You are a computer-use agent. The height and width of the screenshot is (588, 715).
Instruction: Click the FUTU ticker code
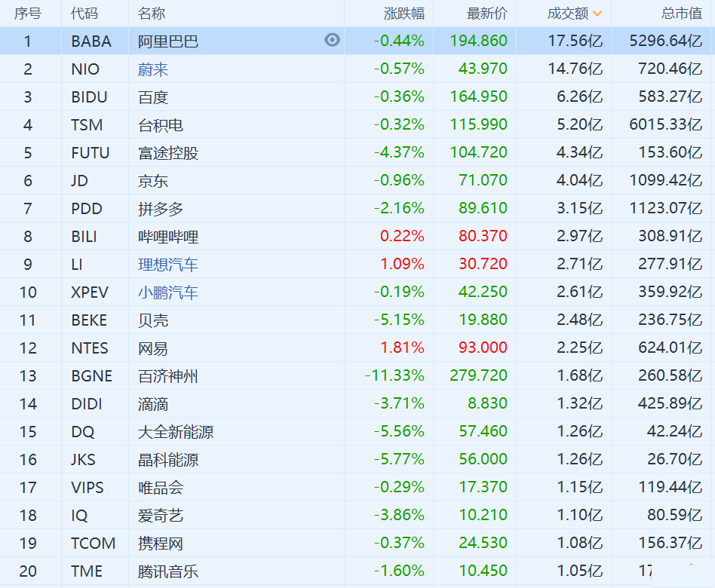tap(90, 153)
